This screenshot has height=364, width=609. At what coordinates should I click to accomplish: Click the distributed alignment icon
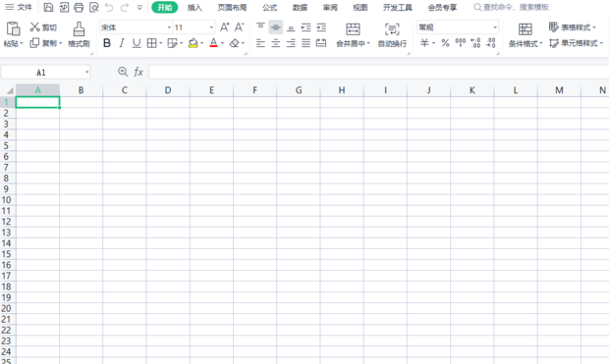[321, 43]
